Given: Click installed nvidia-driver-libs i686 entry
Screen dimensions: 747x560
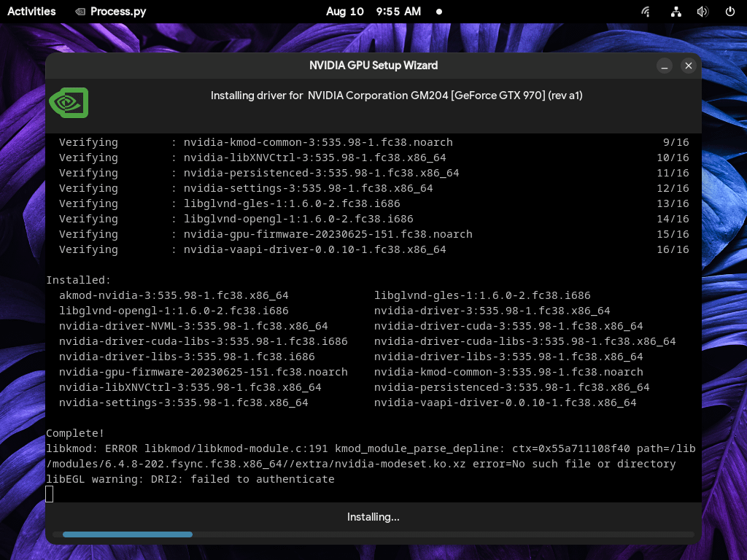Looking at the screenshot, I should click(187, 356).
